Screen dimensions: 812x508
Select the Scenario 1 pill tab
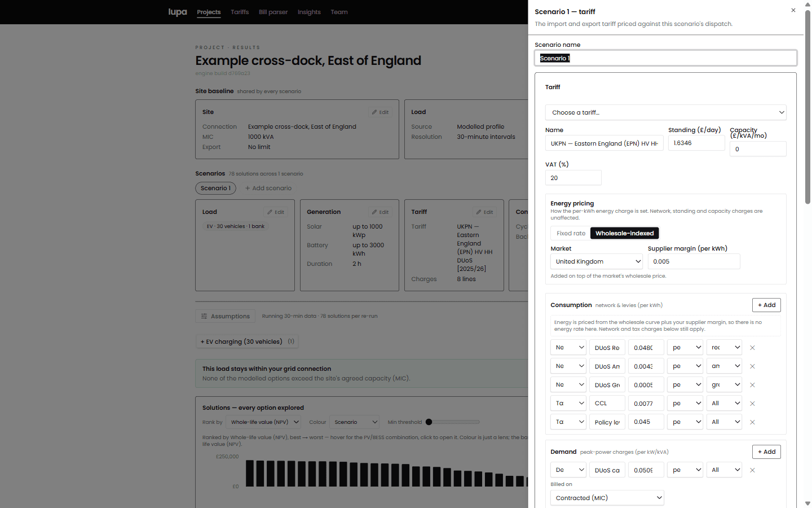click(215, 188)
